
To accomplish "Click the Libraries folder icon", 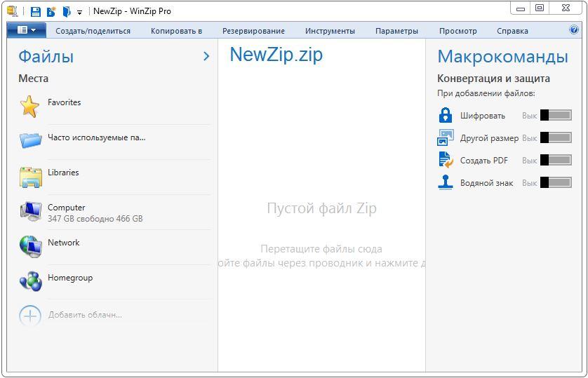I will click(30, 177).
